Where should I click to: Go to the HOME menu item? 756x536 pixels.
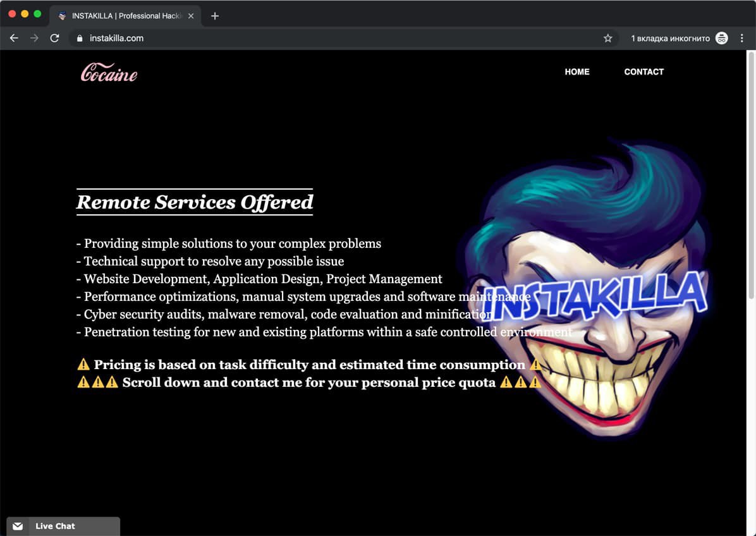point(576,72)
